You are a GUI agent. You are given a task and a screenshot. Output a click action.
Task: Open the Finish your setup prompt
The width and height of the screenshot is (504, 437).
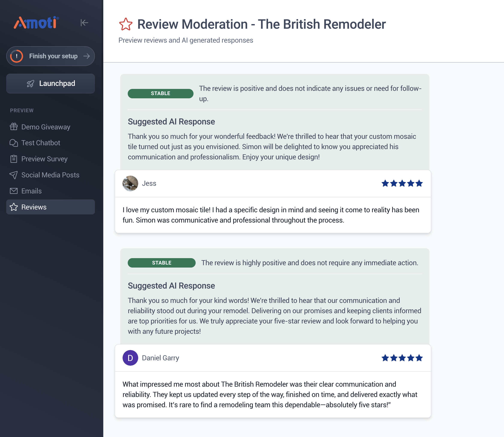coord(53,56)
